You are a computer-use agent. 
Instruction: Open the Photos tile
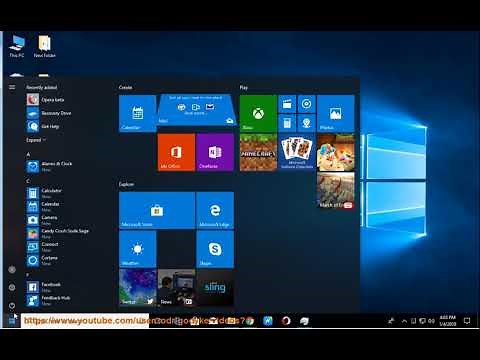coord(336,114)
